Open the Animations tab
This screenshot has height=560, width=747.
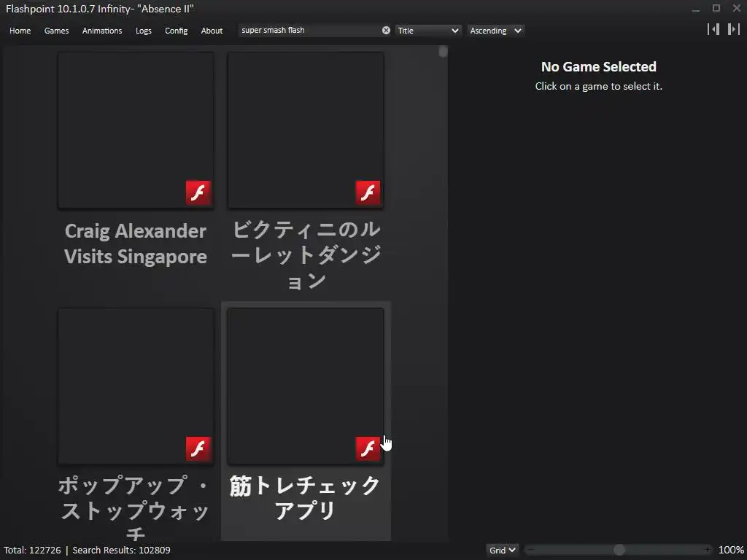(102, 31)
